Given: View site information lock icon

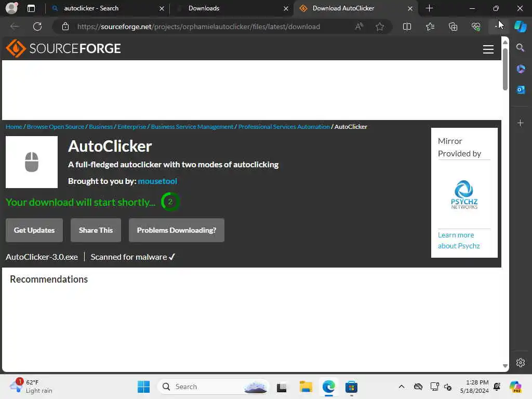Looking at the screenshot, I should [x=65, y=26].
